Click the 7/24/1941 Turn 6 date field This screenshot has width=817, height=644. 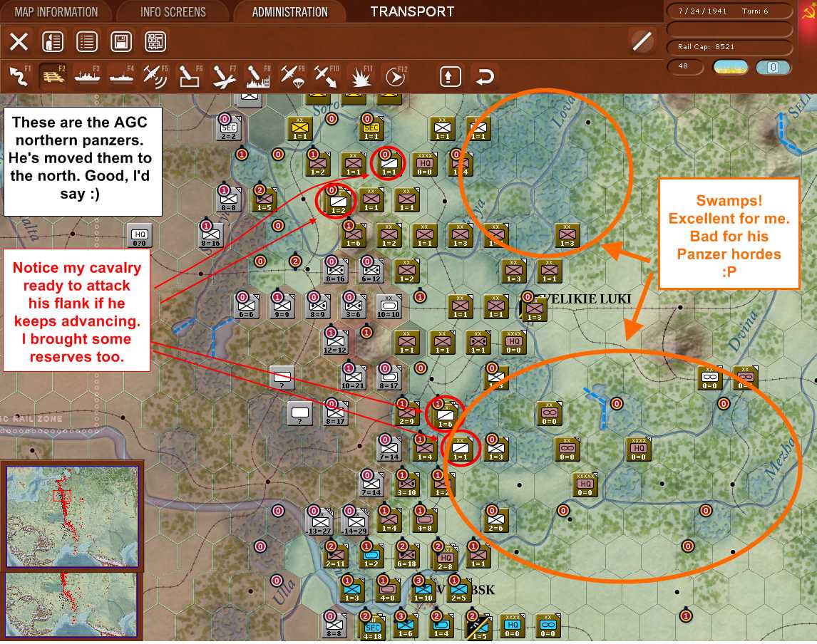pyautogui.click(x=729, y=11)
